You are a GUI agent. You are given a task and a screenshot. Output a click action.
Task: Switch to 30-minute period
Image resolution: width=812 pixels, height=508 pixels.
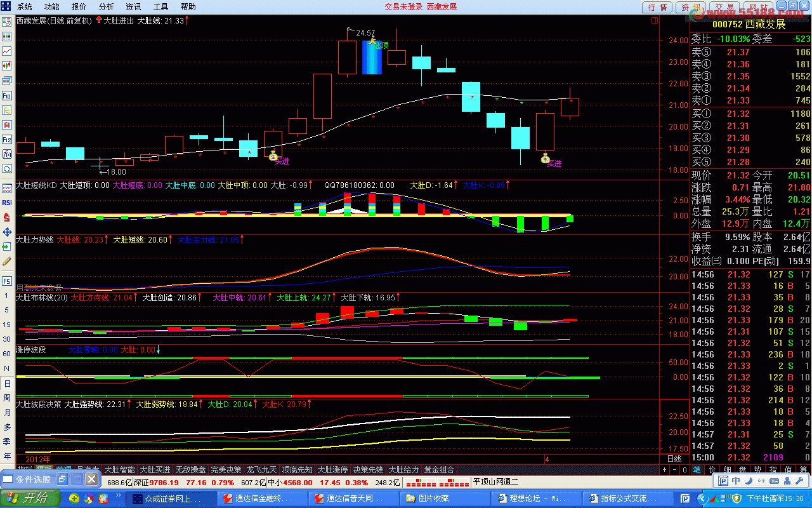pos(7,339)
